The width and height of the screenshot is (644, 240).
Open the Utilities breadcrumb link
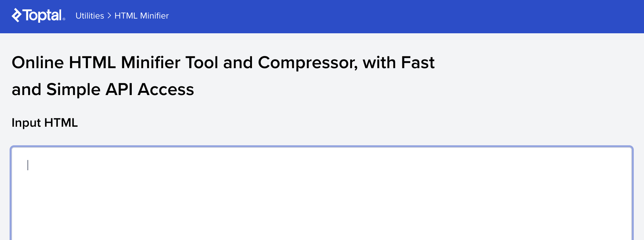coord(90,16)
